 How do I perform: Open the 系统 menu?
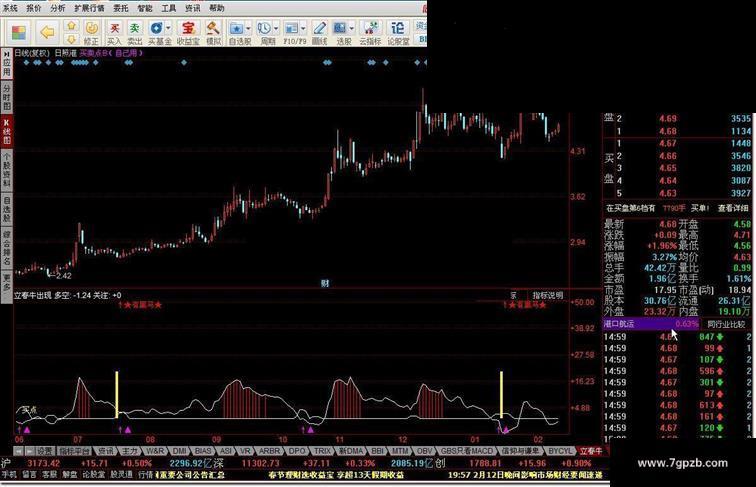(x=10, y=8)
